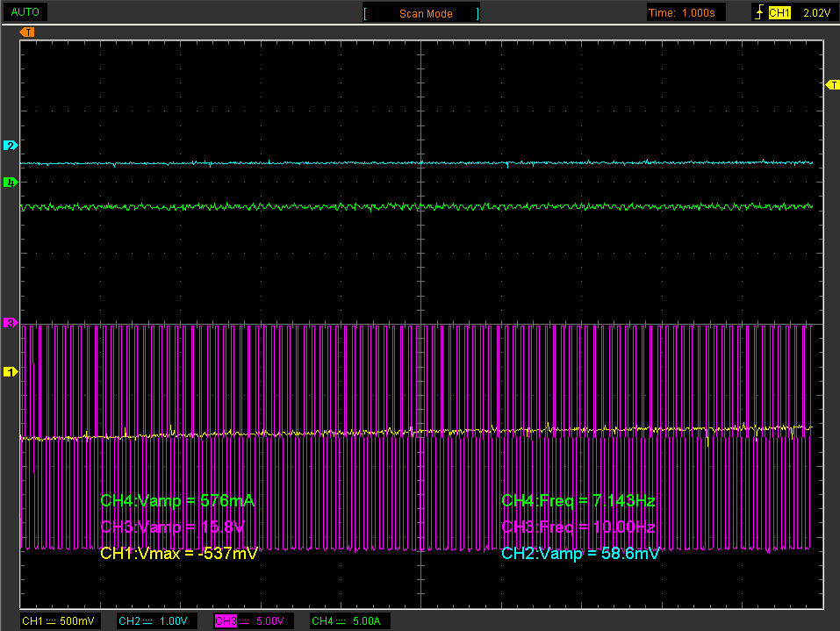
Task: Click the CH1:Vmax = -537mV readout
Action: (x=179, y=554)
